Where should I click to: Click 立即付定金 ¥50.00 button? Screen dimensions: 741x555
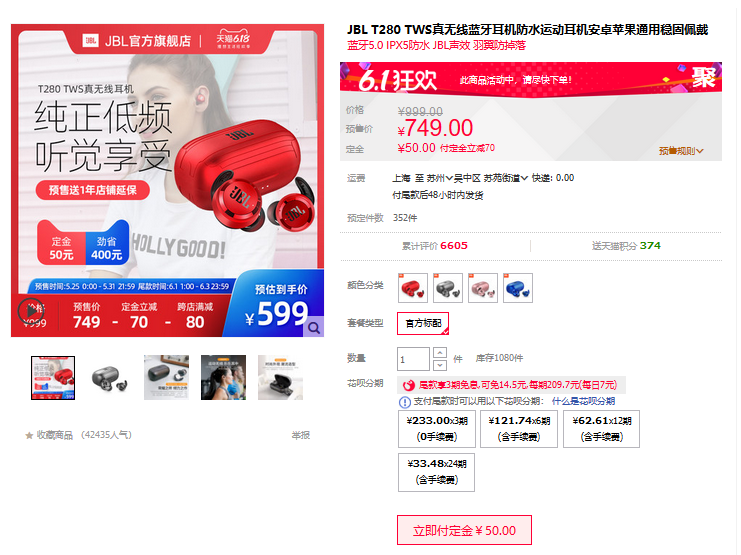pos(464,530)
